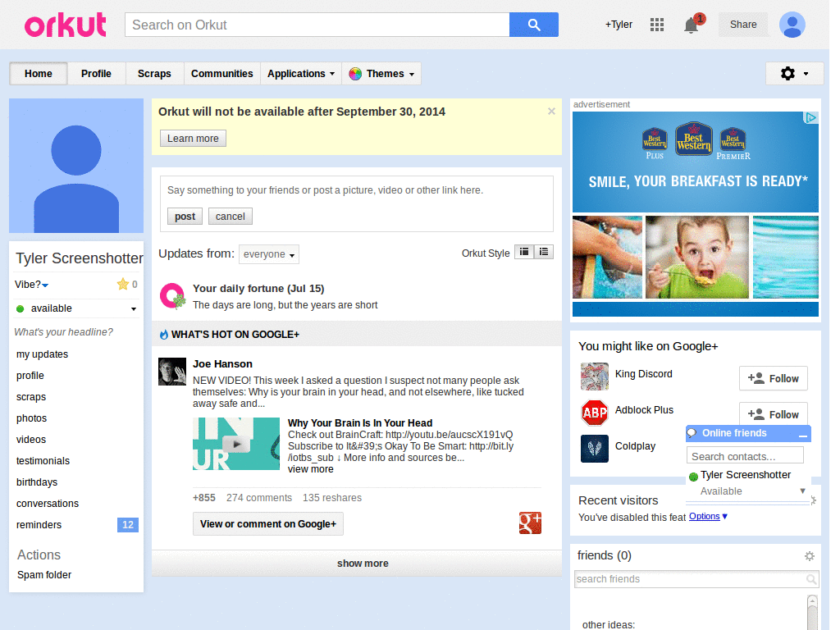Screen dimensions: 840x630
Task: Open the Scraps tab
Action: point(154,74)
